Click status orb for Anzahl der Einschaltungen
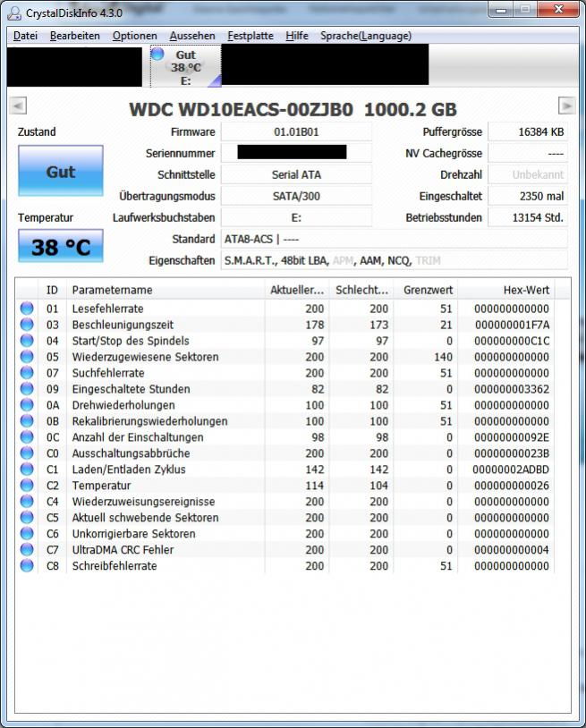Screen dimensions: 586x728 point(27,437)
